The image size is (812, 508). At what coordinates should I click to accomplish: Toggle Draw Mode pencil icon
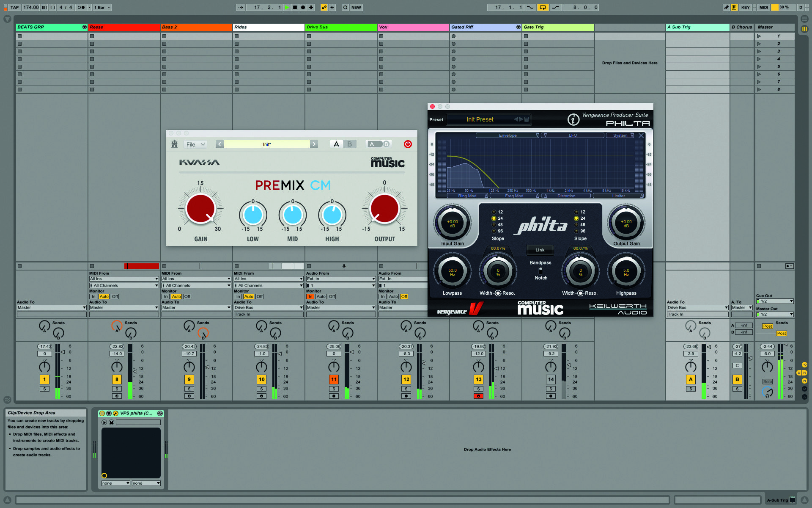[x=726, y=7]
